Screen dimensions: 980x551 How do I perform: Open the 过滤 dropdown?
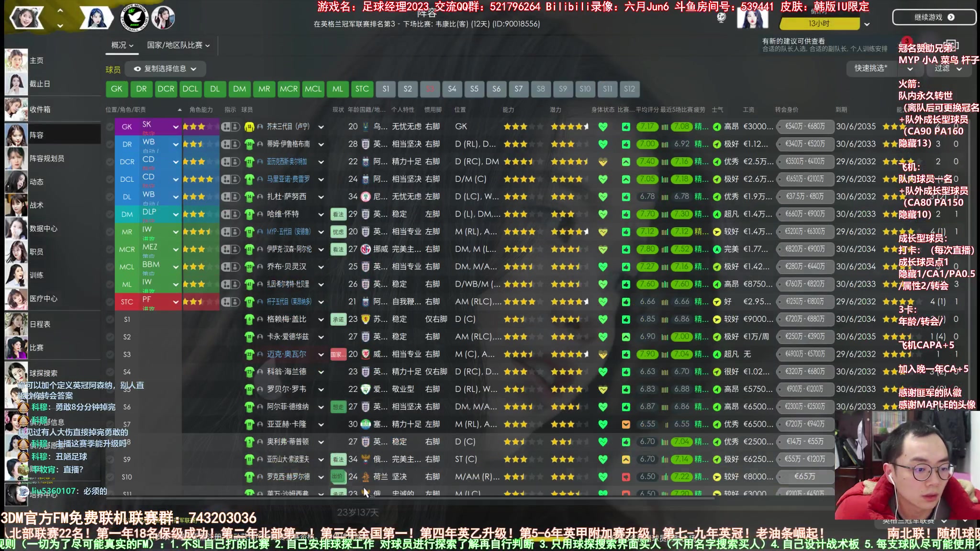click(x=948, y=68)
